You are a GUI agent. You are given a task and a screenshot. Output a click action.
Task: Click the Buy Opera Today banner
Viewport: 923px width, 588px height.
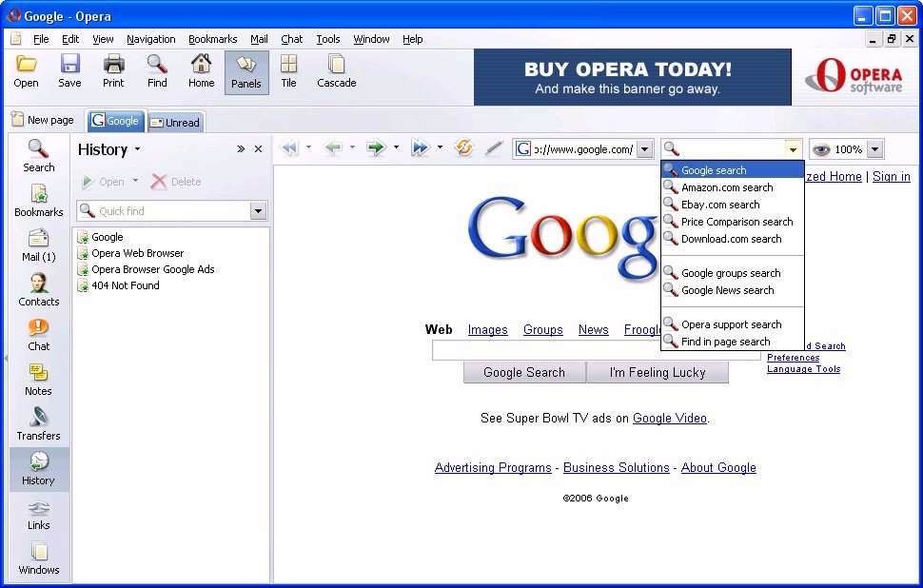pos(632,77)
